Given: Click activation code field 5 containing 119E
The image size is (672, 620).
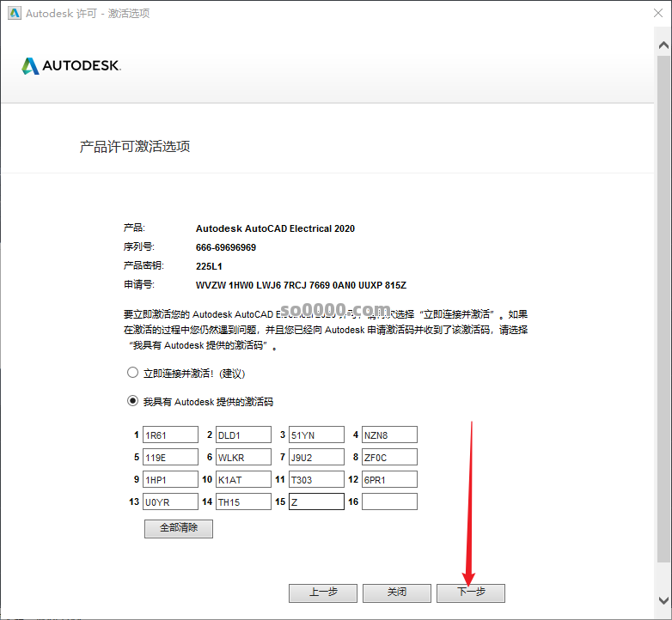Looking at the screenshot, I should point(170,457).
